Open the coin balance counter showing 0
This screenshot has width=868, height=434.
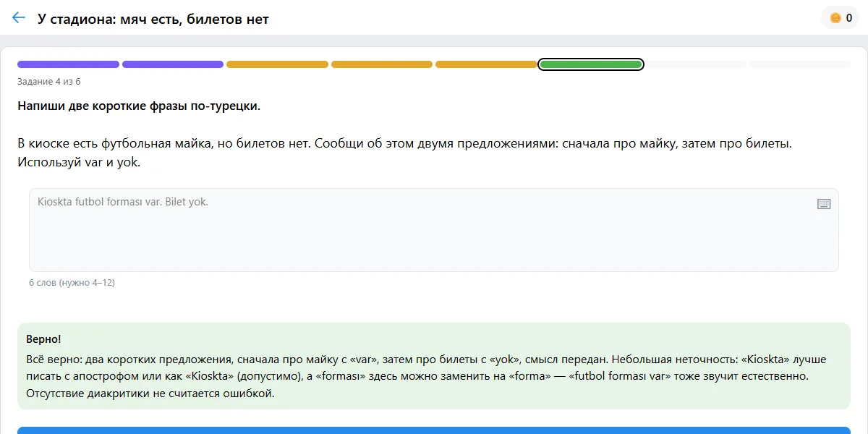[841, 18]
